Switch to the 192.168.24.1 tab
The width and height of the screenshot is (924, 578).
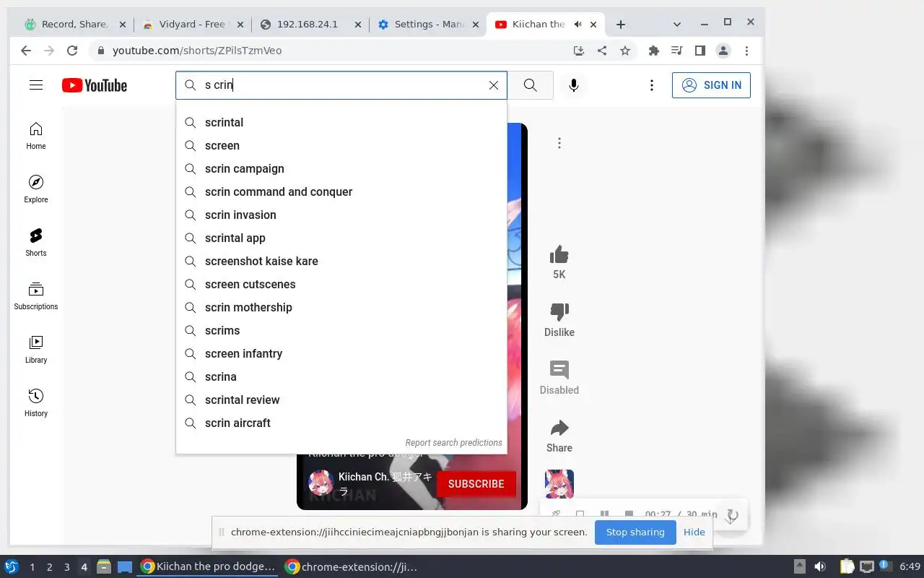tap(310, 24)
